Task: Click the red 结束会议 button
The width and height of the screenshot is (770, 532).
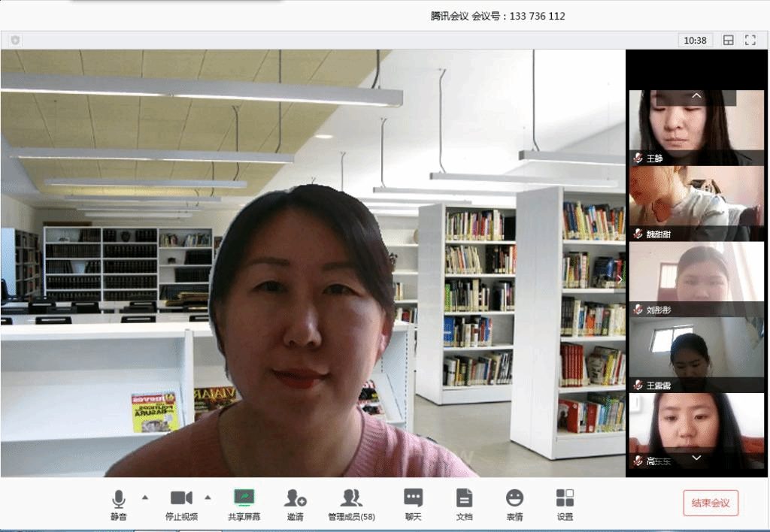Action: coord(711,503)
